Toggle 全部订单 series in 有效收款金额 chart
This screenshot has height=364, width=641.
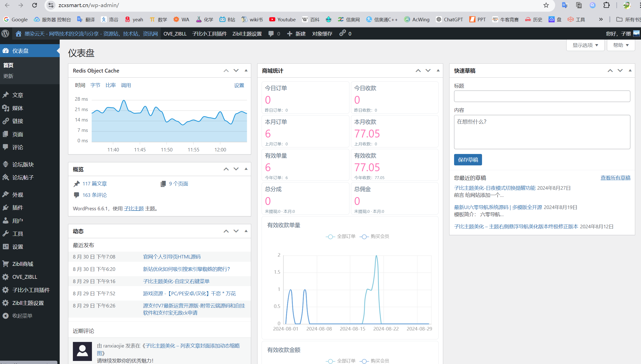click(x=341, y=361)
